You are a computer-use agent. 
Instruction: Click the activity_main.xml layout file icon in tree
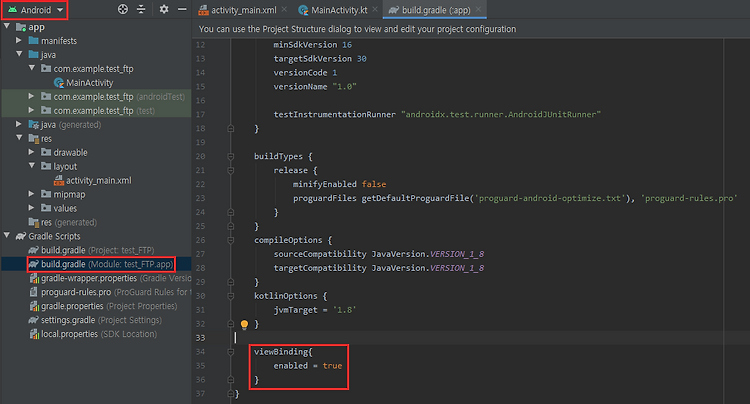coord(59,180)
